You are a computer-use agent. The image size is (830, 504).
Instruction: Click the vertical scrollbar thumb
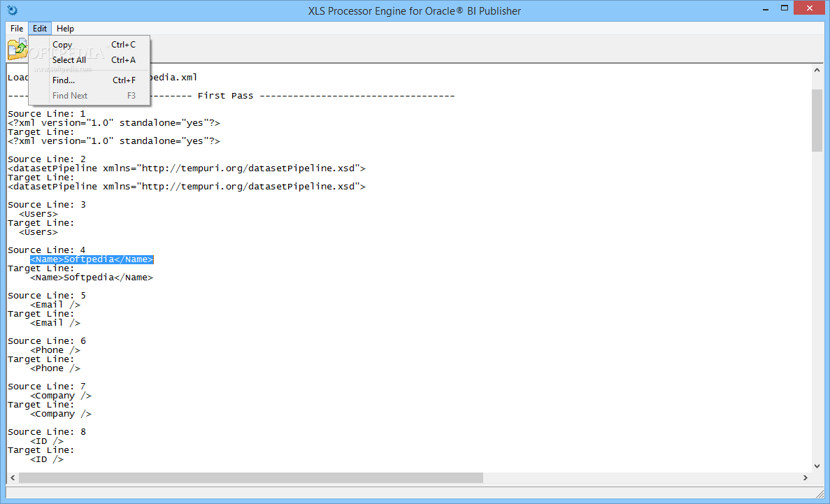tap(817, 121)
